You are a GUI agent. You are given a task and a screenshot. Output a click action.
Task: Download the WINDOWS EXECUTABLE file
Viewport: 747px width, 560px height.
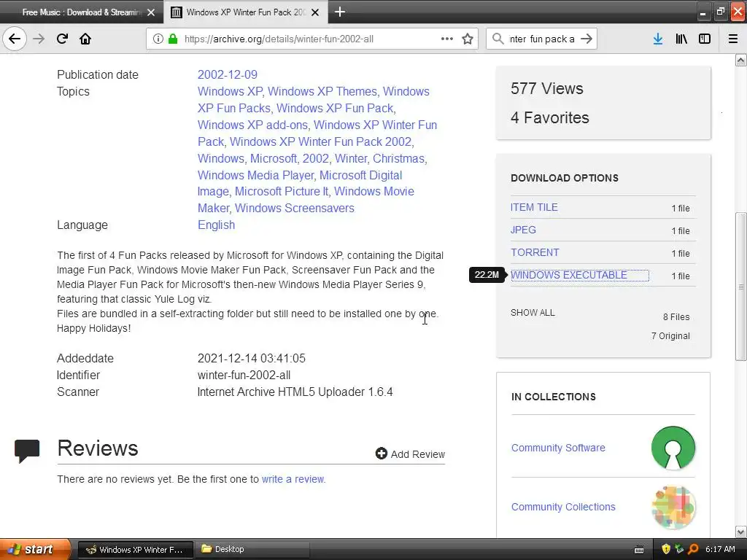pos(569,275)
